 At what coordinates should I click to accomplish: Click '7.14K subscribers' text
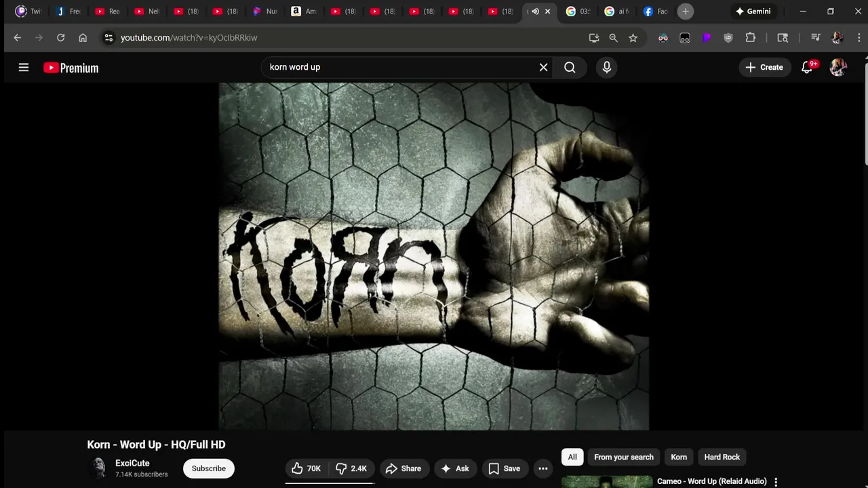[x=141, y=474]
